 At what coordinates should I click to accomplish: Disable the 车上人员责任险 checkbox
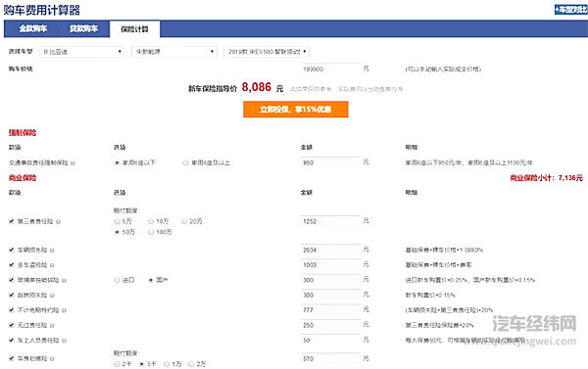(x=11, y=341)
